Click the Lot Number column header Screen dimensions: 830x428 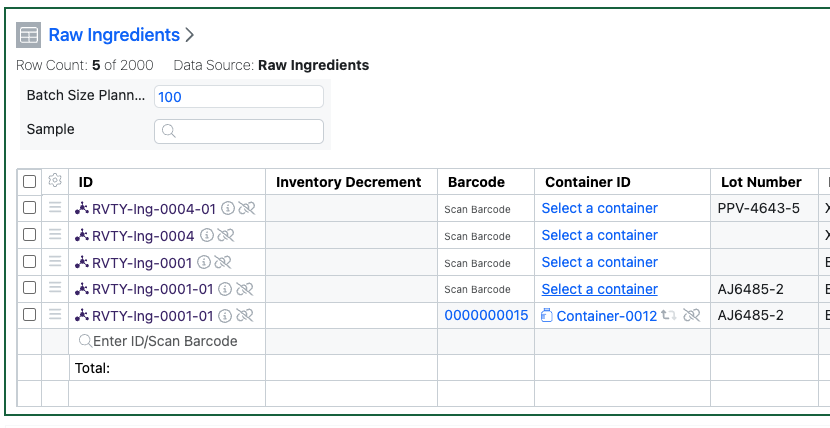(761, 182)
